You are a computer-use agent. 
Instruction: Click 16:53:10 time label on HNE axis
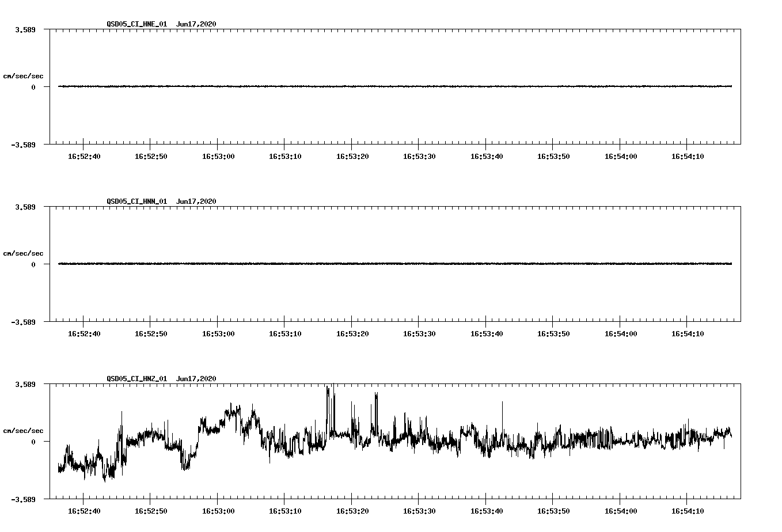(285, 157)
